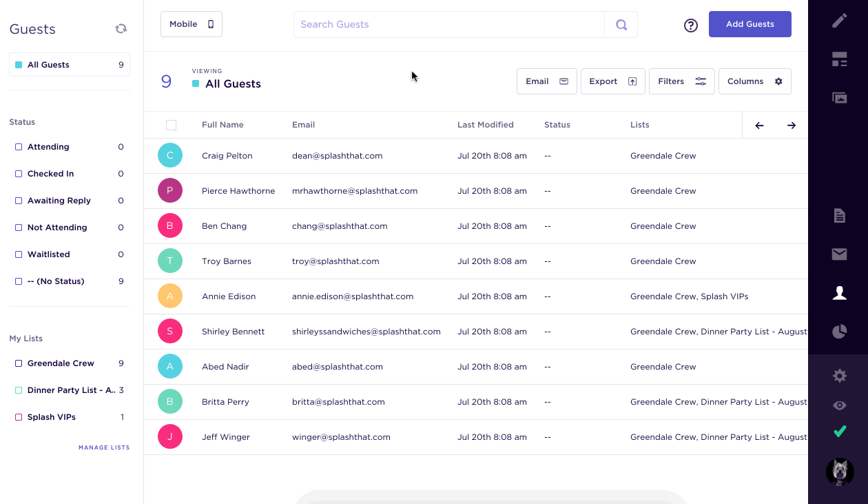Sort by Full Name column header
The height and width of the screenshot is (504, 868).
point(223,125)
